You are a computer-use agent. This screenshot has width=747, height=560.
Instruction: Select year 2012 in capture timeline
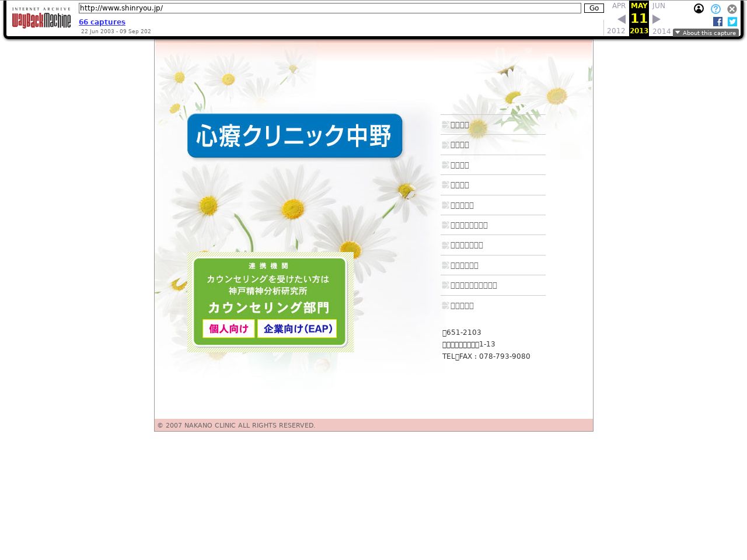(616, 31)
